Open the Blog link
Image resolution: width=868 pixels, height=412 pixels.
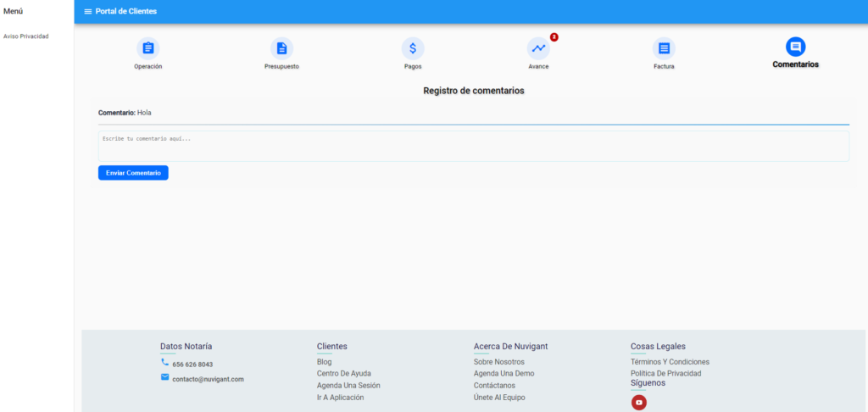coord(325,362)
